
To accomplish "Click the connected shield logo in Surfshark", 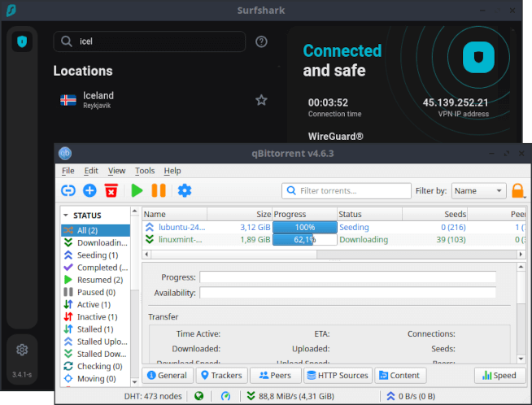I will point(478,57).
